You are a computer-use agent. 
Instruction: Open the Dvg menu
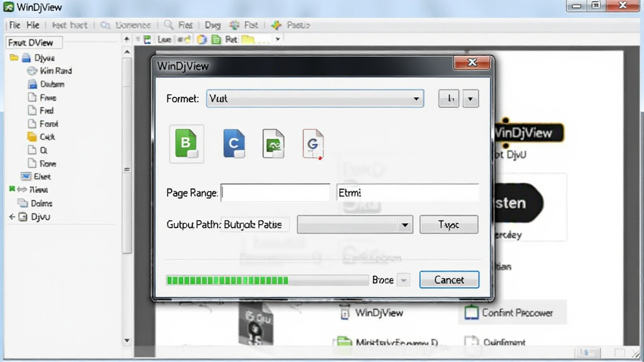tap(213, 25)
